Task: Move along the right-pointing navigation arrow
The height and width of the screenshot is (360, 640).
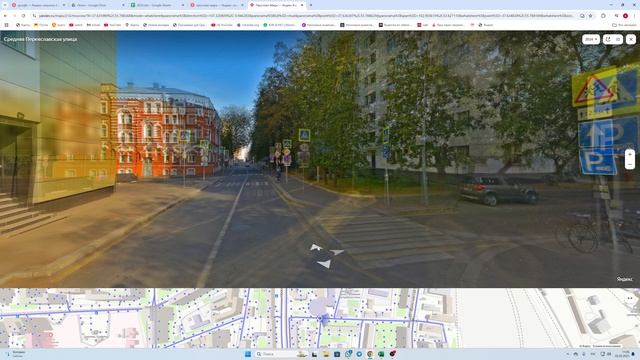Action: (x=337, y=252)
